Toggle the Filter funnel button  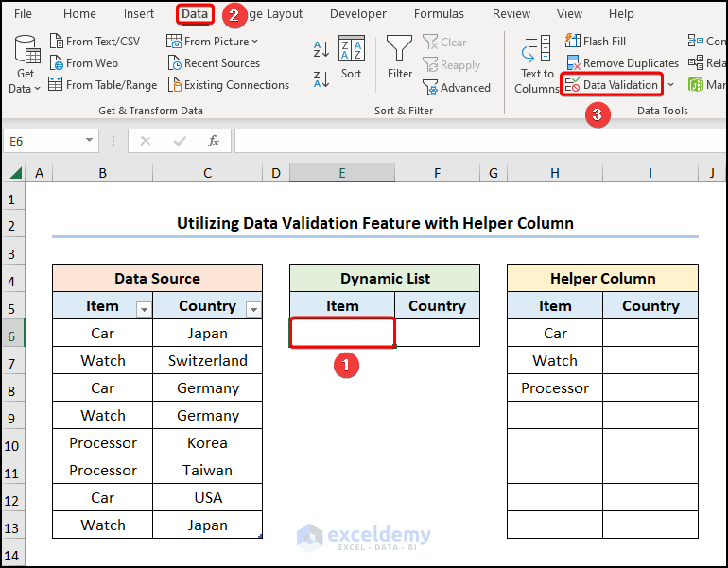[x=400, y=57]
